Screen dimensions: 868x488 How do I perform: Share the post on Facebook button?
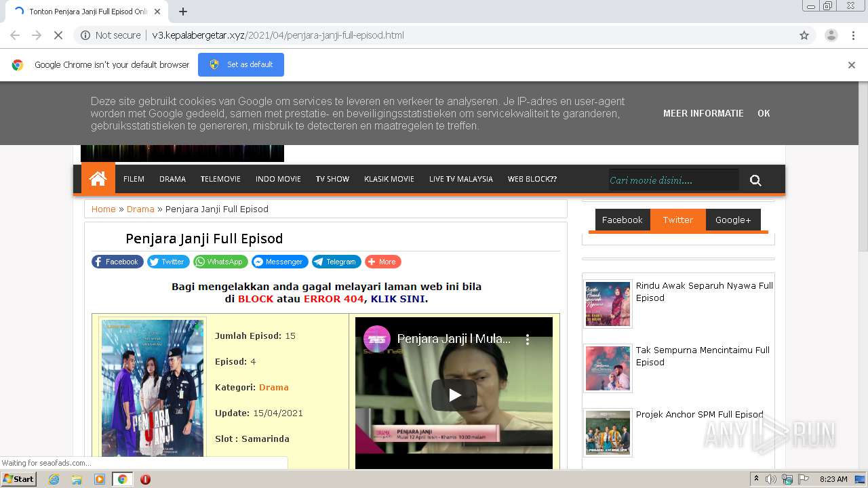(x=117, y=262)
